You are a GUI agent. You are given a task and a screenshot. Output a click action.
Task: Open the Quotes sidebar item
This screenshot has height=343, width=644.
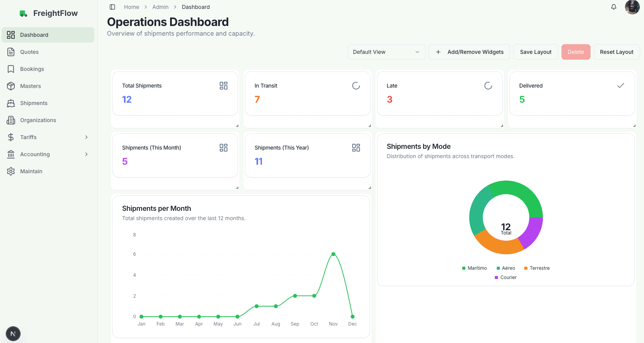[x=29, y=52]
